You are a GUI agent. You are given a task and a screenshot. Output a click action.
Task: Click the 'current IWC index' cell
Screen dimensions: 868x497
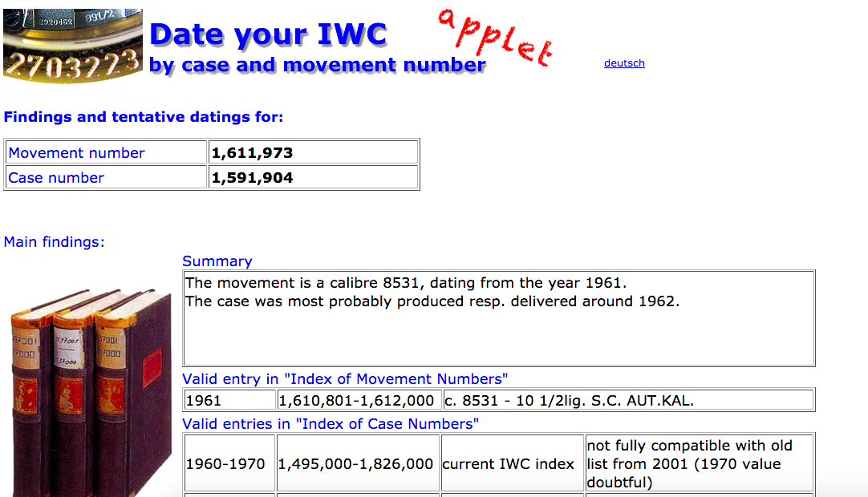coord(512,463)
